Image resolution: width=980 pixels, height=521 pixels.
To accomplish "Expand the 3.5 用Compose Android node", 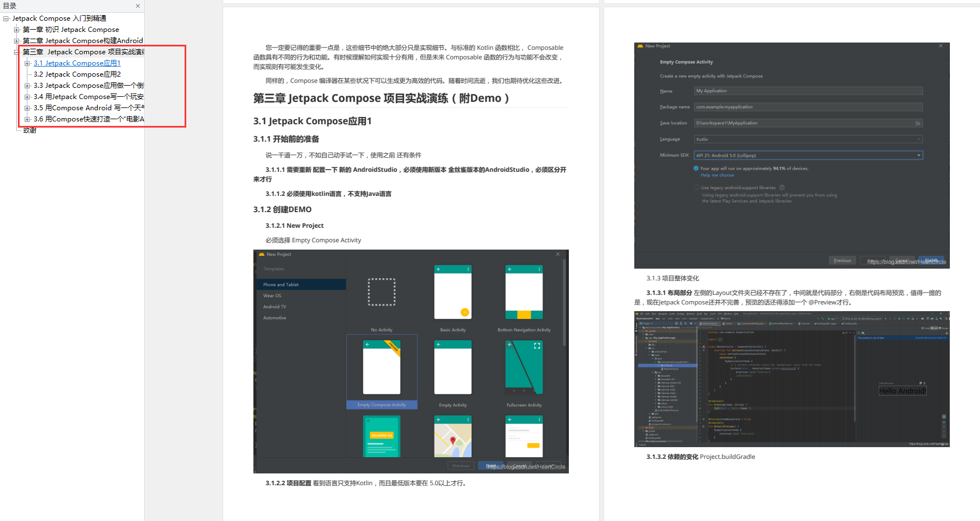I will (x=27, y=108).
